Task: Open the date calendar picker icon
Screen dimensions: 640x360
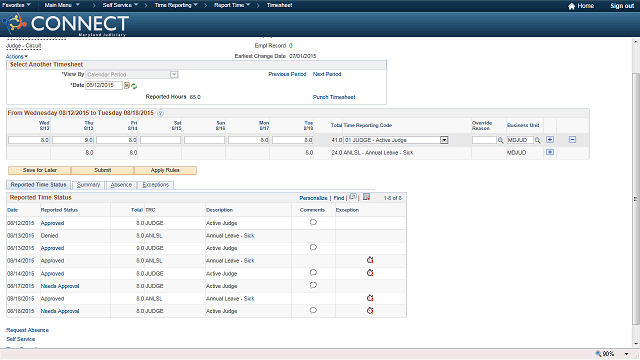Action: (x=127, y=86)
